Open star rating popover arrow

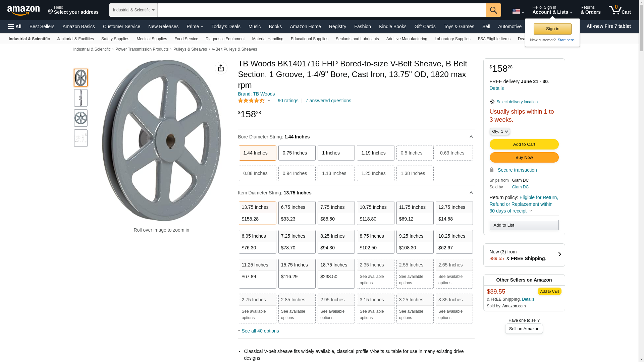click(x=269, y=101)
